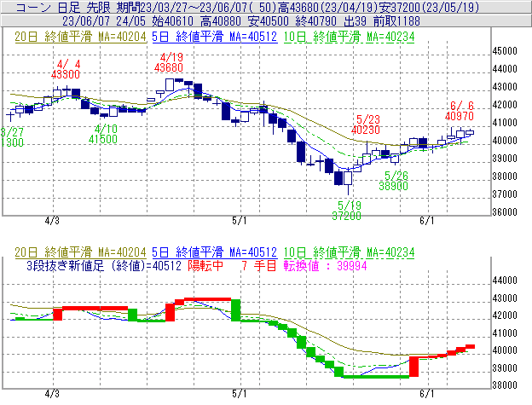Image resolution: width=532 pixels, height=405 pixels.
Task: Click the 38000 lower chart axis label
Action: click(x=505, y=385)
